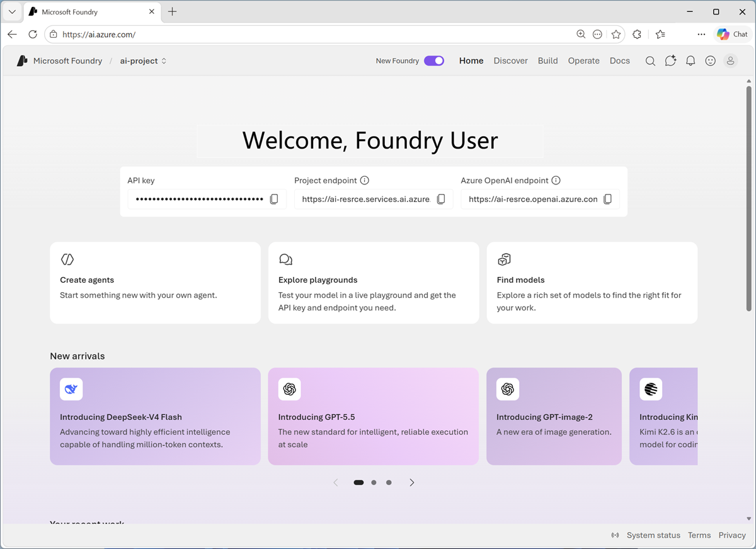Open the Build tab
Viewport: 756px width, 549px height.
coord(548,61)
